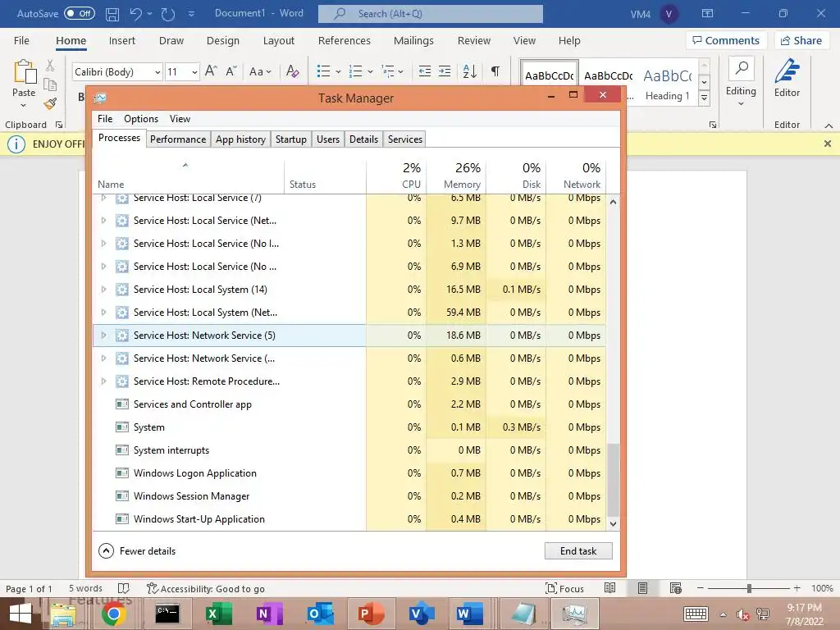Viewport: 840px width, 630px height.
Task: Open Task Manager View menu
Action: 180,119
